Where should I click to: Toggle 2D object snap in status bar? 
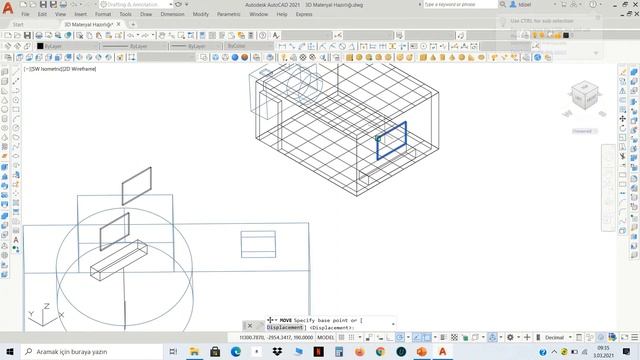pyautogui.click(x=426, y=338)
